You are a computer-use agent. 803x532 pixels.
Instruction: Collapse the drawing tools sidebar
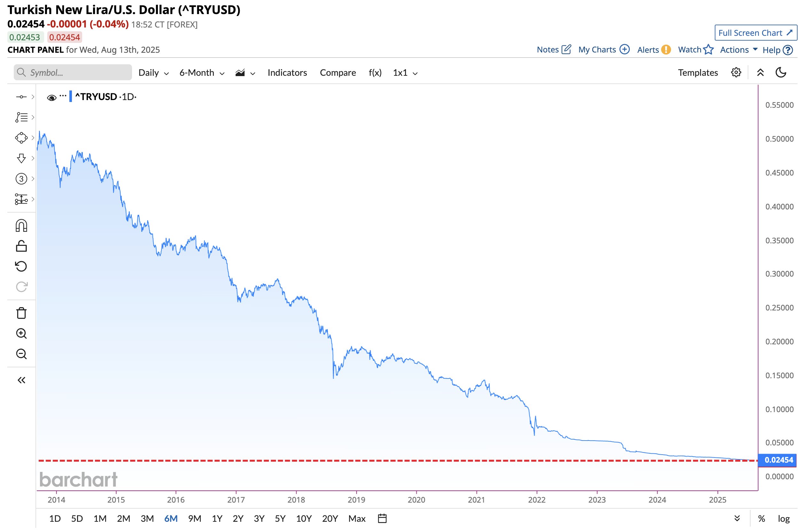pyautogui.click(x=21, y=380)
